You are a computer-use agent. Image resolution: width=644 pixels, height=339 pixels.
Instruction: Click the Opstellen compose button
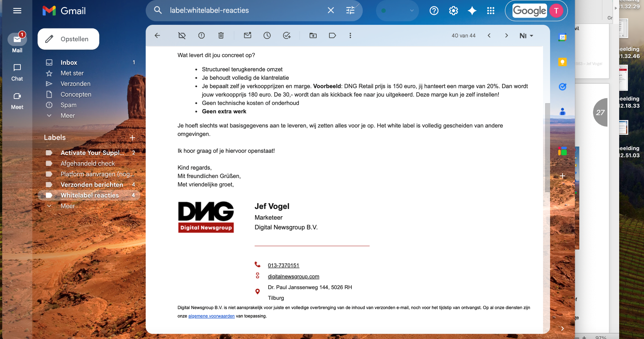[x=68, y=39]
